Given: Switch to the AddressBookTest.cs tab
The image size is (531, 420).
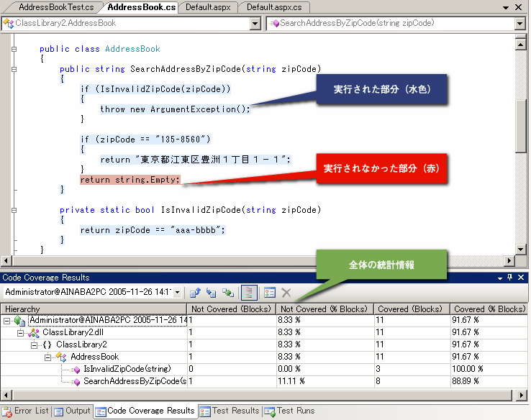Looking at the screenshot, I should (x=56, y=7).
